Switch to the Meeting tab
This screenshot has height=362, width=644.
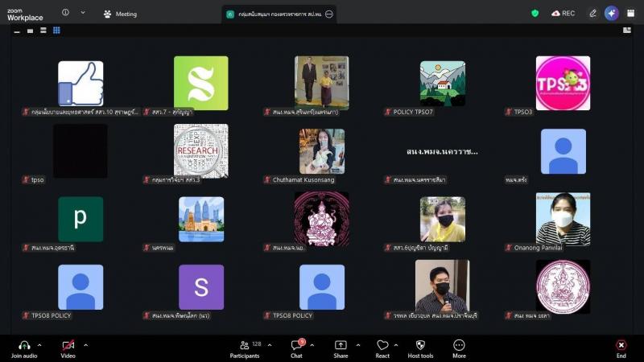[120, 14]
